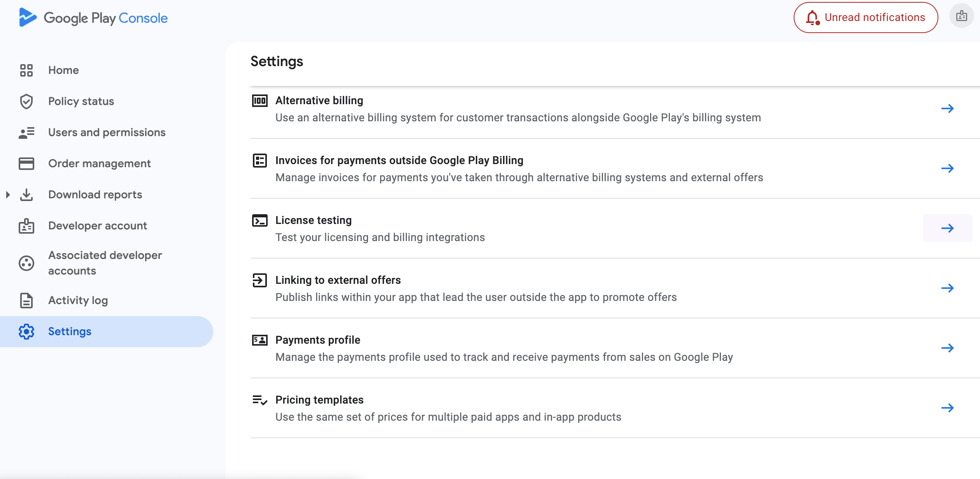Click the Associated developer accounts icon

[26, 263]
